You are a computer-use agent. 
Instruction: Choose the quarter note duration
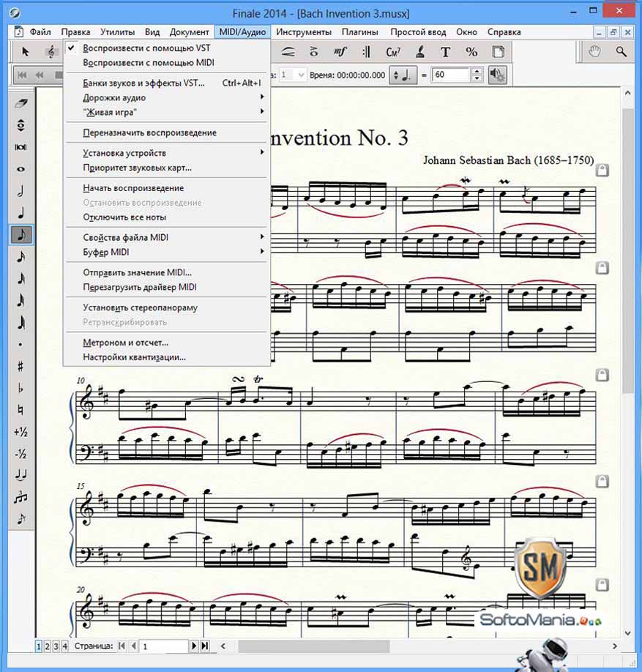[21, 212]
